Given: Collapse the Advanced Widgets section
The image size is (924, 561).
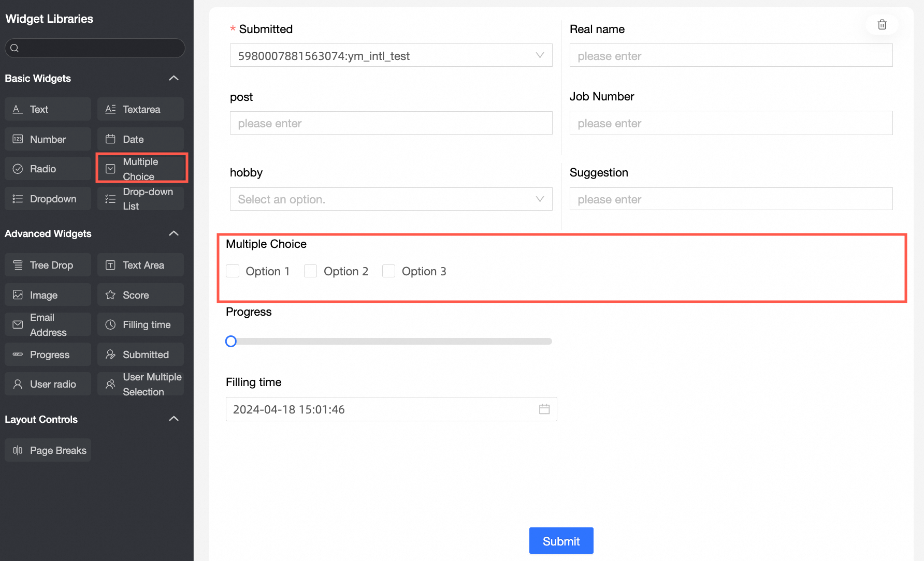Looking at the screenshot, I should (174, 233).
